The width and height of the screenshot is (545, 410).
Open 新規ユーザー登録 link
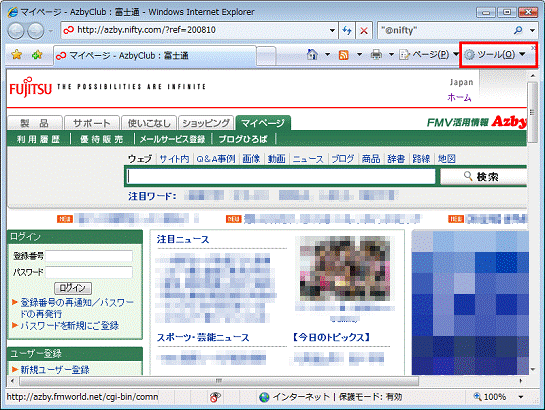[x=55, y=370]
